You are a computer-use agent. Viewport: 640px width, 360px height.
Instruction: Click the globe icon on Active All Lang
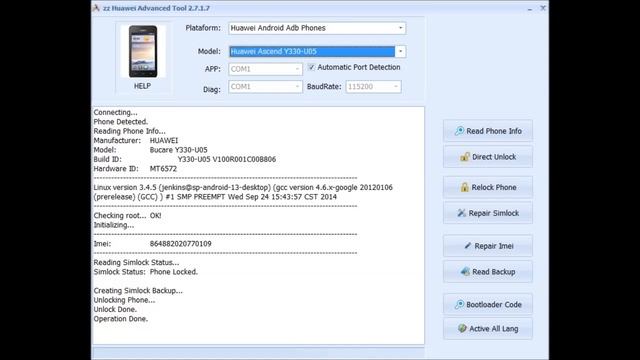point(462,328)
